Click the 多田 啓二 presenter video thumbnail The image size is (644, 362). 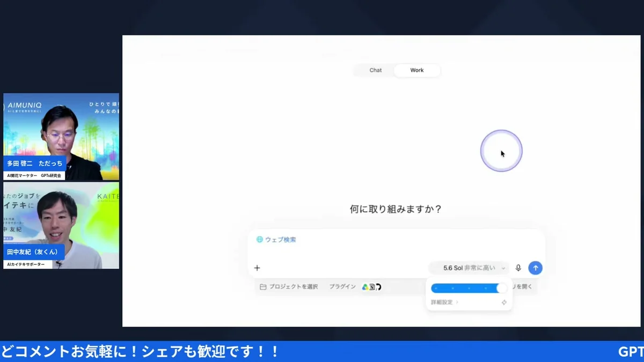tap(61, 137)
